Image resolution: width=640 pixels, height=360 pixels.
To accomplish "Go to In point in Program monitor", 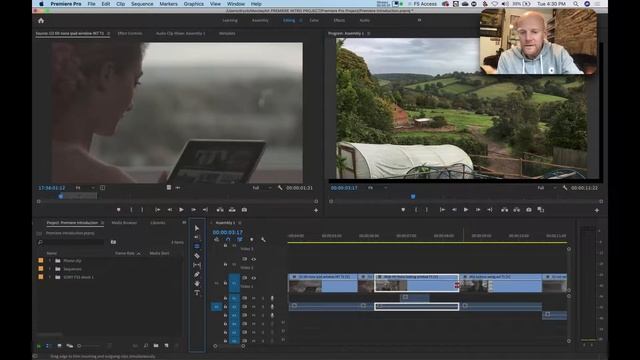I will [442, 210].
